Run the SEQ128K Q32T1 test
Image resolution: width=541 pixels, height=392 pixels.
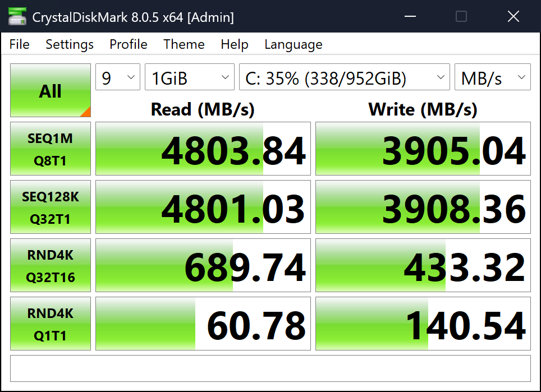[x=51, y=207]
